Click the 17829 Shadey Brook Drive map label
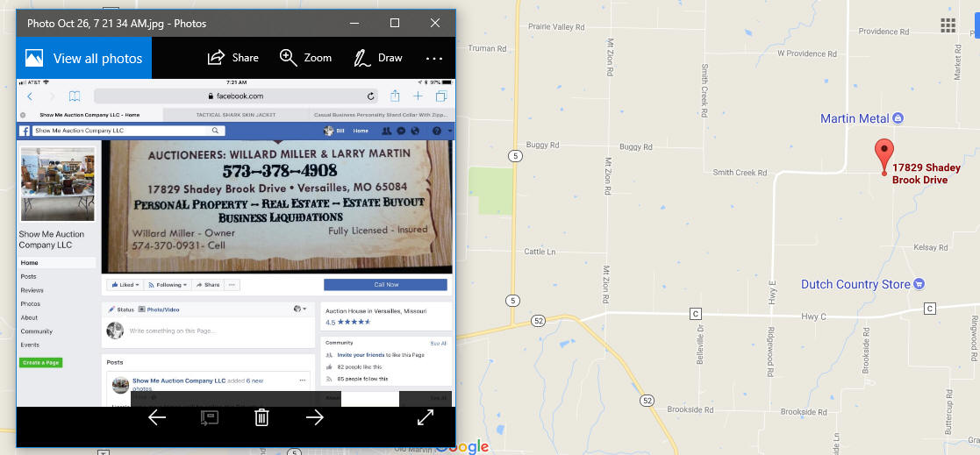 [x=926, y=174]
